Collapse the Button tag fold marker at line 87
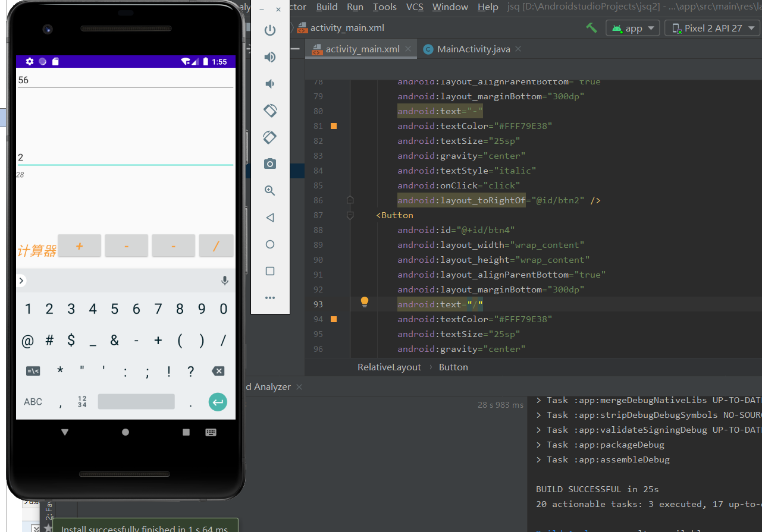The height and width of the screenshot is (532, 762). coord(350,215)
